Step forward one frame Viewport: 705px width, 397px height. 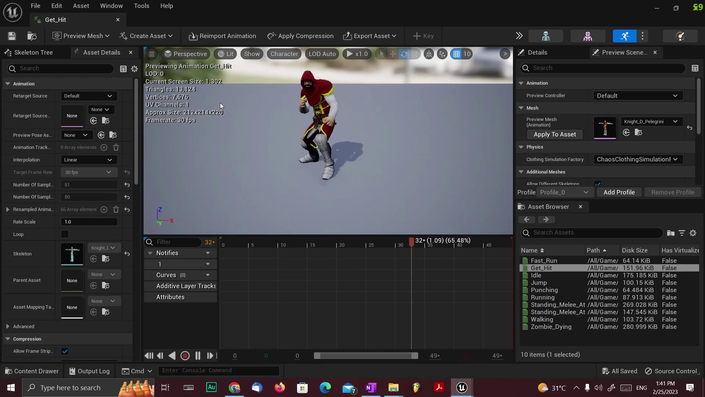[210, 356]
